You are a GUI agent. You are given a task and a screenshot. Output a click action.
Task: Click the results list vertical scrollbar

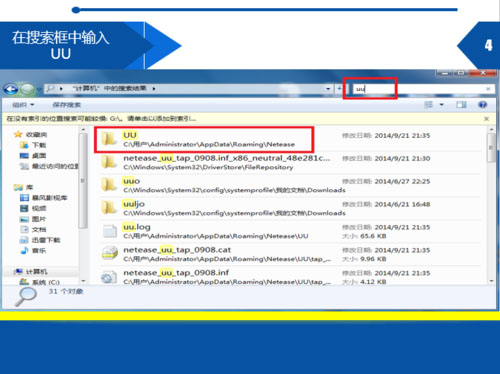[x=491, y=205]
